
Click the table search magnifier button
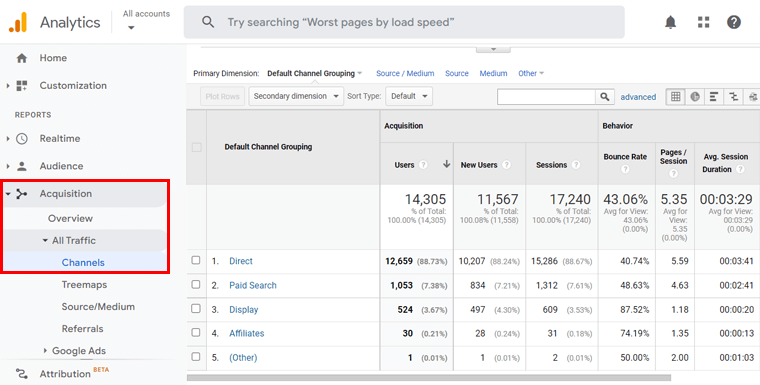[604, 96]
